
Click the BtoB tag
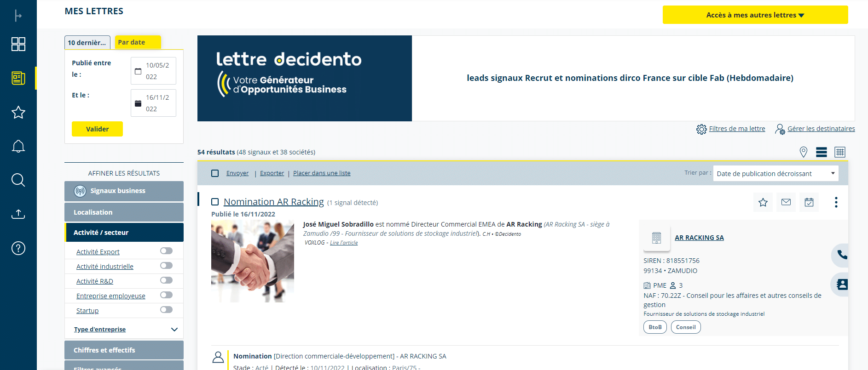pos(655,327)
